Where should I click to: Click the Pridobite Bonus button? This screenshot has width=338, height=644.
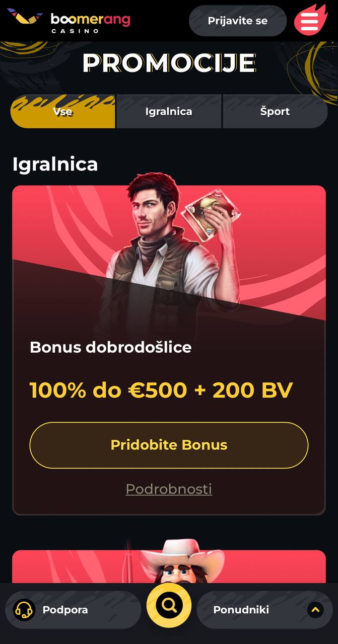169,445
